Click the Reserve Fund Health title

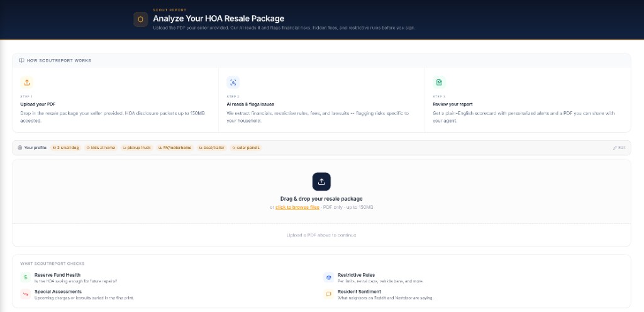[57, 275]
